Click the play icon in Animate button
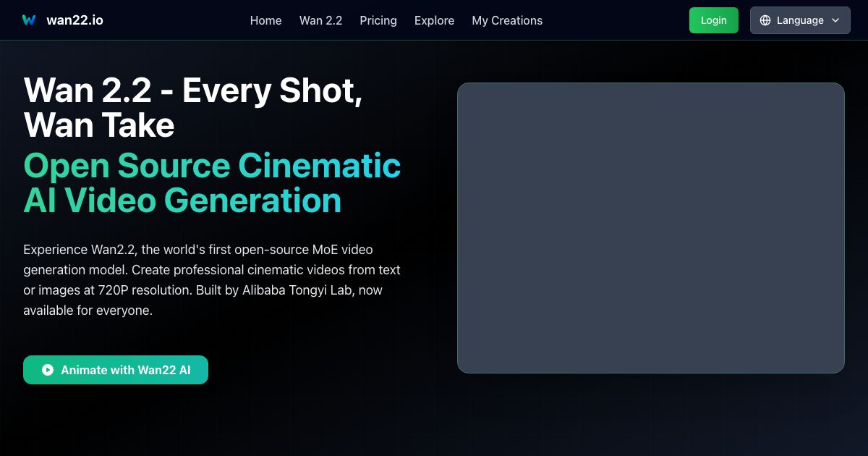 pyautogui.click(x=48, y=370)
